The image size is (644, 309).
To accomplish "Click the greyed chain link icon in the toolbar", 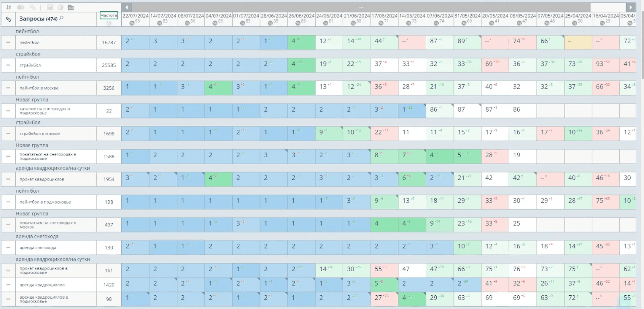I will (33, 7).
